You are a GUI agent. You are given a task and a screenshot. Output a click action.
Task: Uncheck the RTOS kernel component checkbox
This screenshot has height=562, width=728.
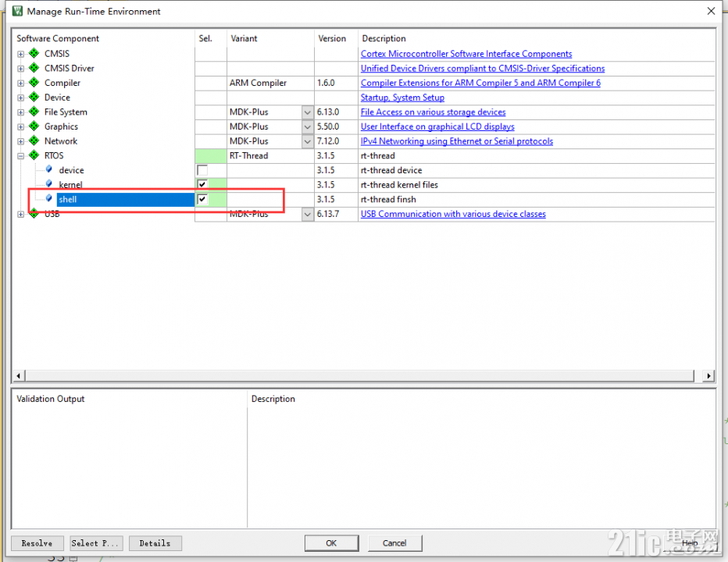(x=202, y=184)
